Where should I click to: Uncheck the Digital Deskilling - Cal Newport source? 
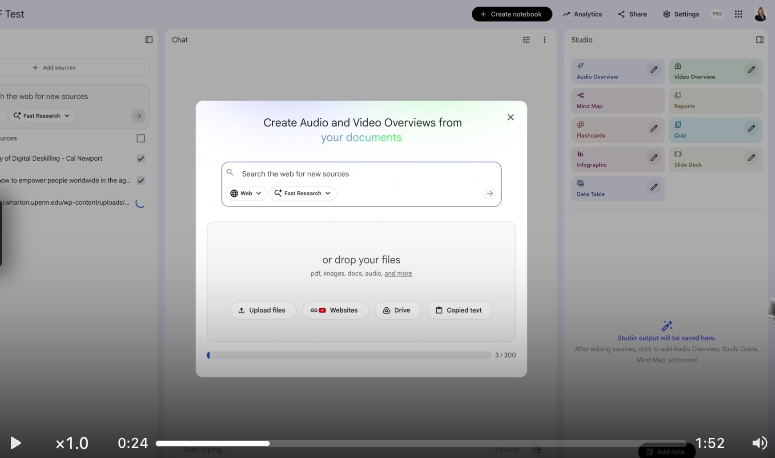click(140, 158)
